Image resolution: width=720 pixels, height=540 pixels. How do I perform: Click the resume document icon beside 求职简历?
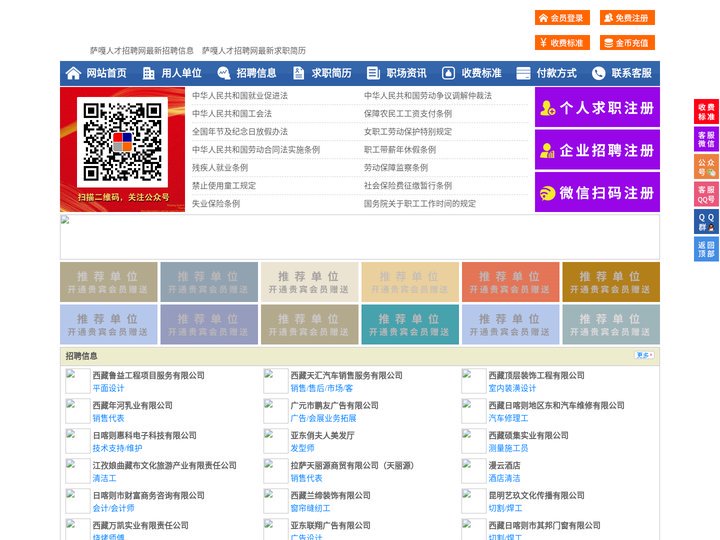coord(298,73)
